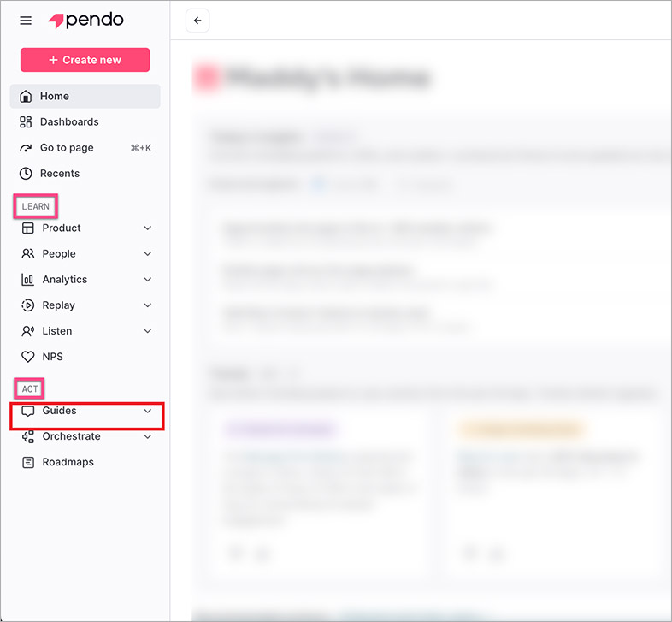Expand the People menu chevron

148,253
